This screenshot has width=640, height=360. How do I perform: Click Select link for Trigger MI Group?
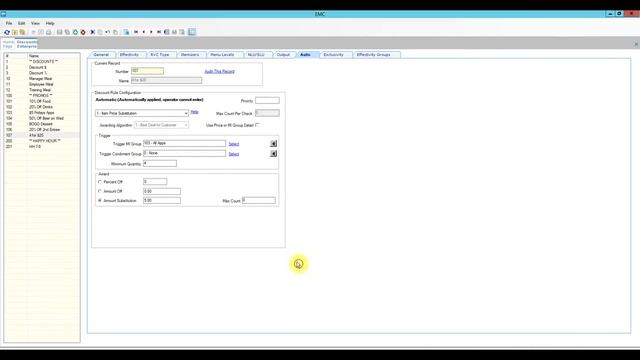point(234,144)
